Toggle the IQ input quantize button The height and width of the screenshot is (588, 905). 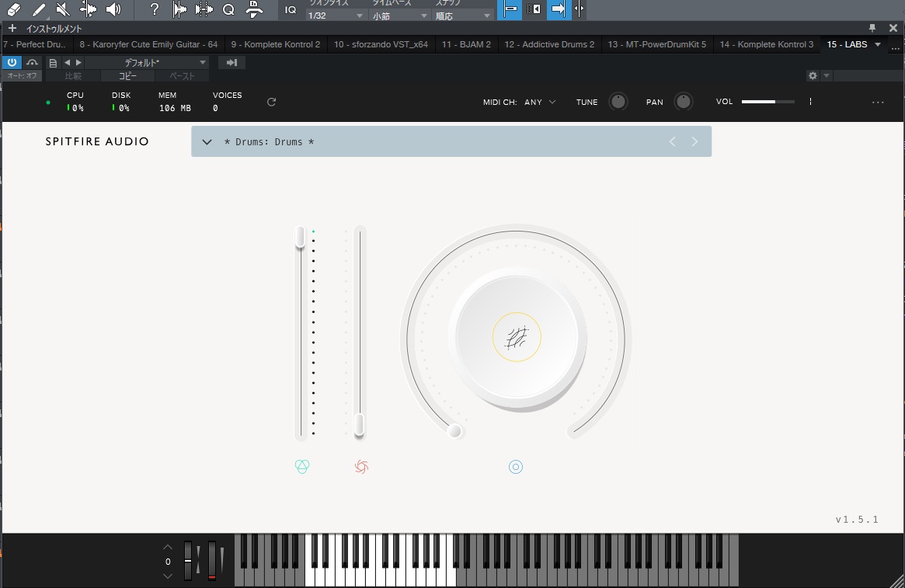(291, 9)
